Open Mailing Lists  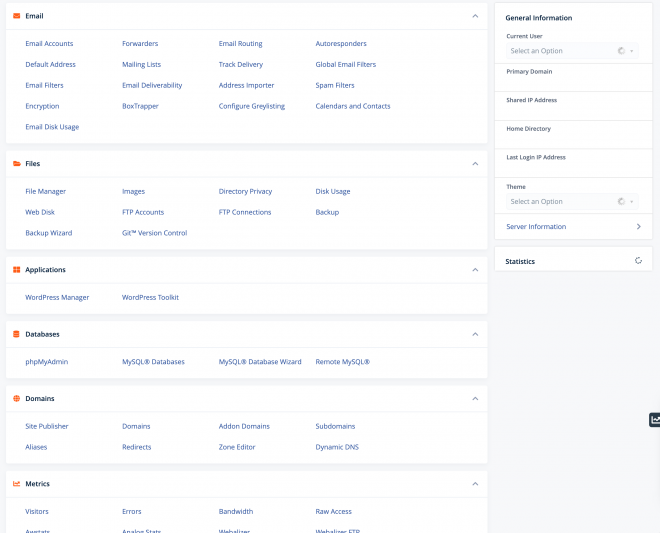(141, 64)
